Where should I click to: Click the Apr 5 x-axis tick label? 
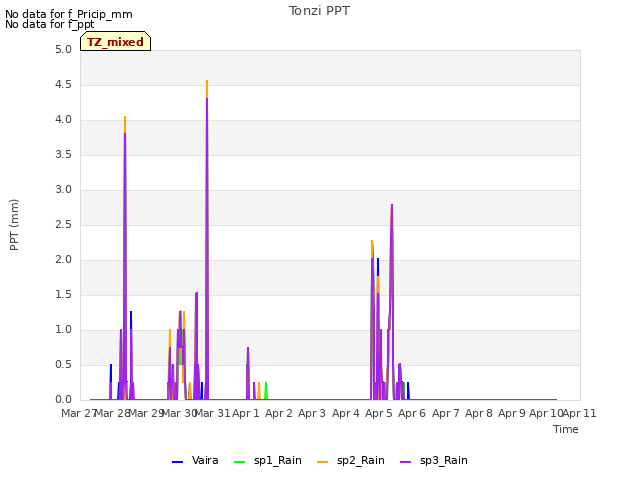pyautogui.click(x=378, y=413)
